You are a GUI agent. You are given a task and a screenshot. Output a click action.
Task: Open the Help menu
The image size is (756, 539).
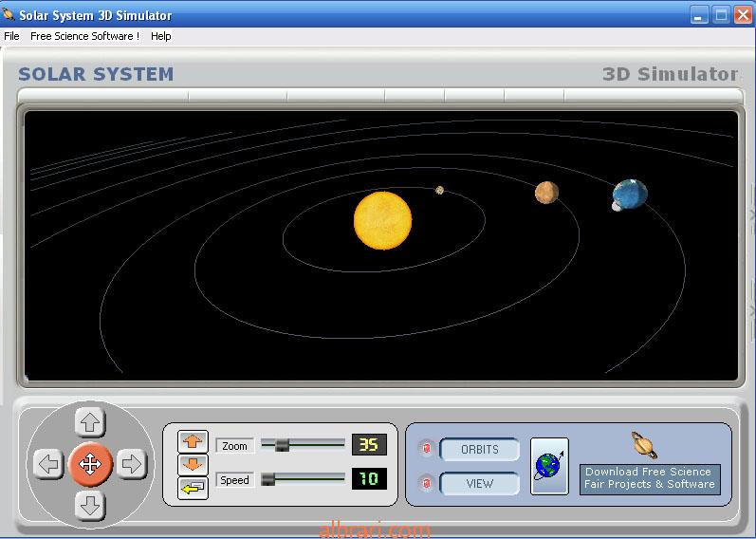[161, 36]
